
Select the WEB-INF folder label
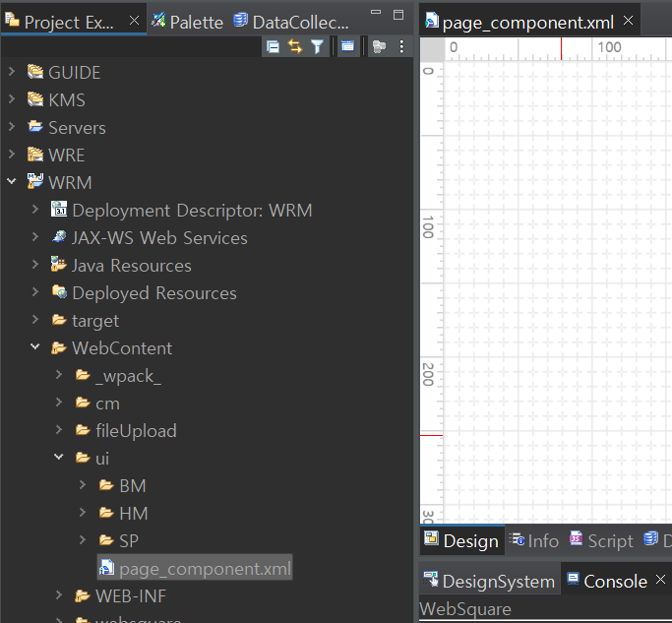[130, 596]
